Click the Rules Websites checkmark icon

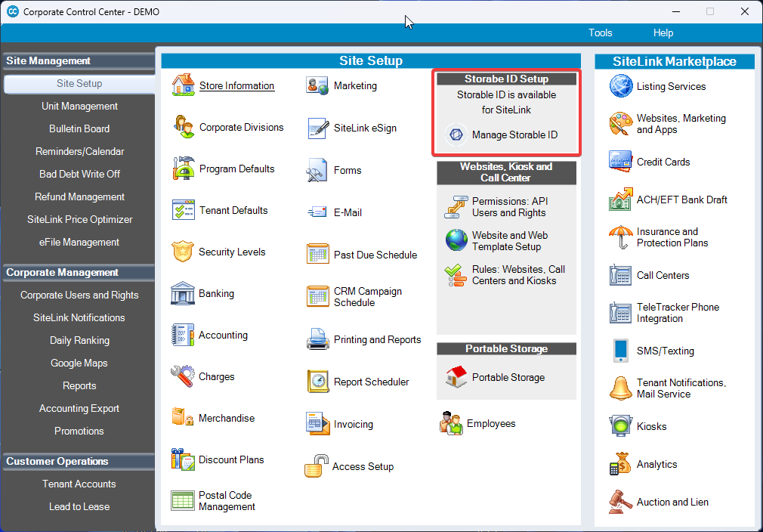tap(456, 275)
